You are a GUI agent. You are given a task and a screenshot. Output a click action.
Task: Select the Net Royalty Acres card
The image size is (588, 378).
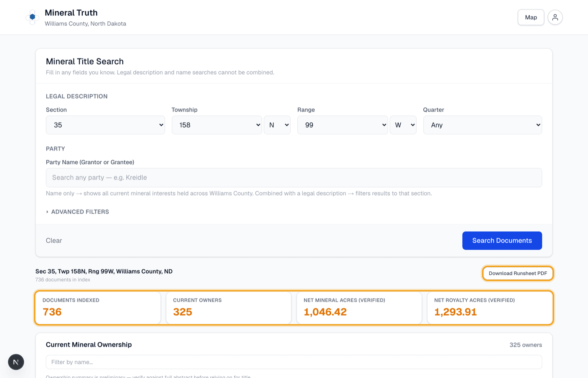click(490, 308)
